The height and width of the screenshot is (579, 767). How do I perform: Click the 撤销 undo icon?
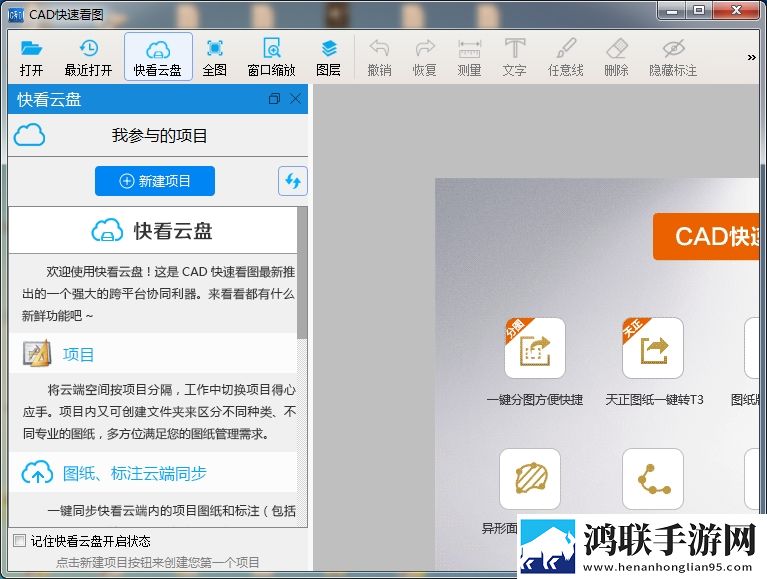380,57
